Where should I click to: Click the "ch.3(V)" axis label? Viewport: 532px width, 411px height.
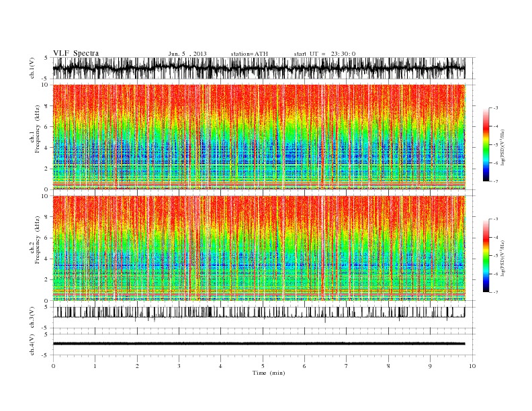(32, 318)
